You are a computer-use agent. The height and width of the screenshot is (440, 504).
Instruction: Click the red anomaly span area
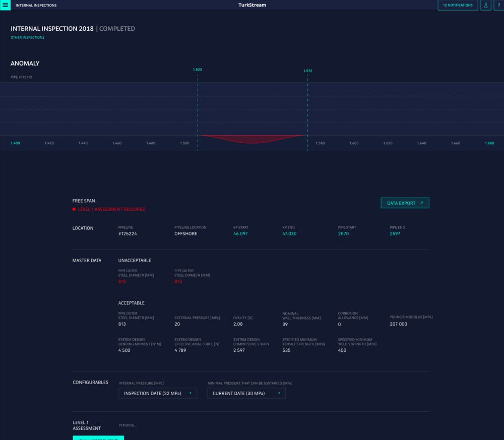coord(252,139)
